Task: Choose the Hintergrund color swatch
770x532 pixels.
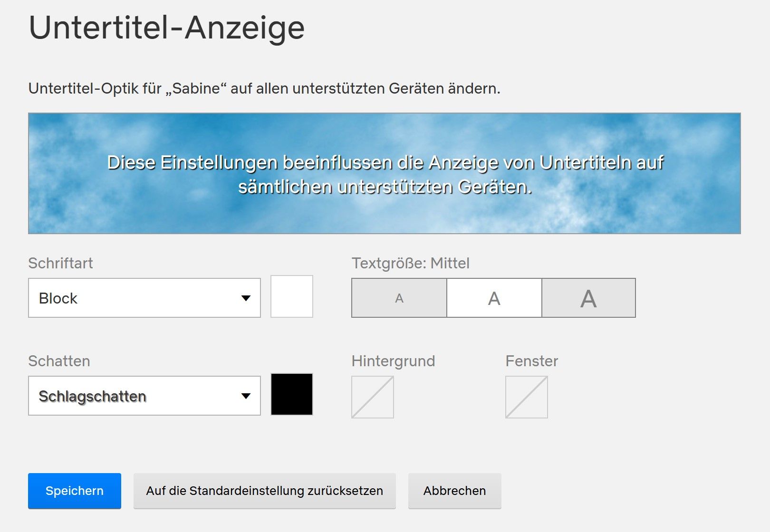Action: (373, 397)
